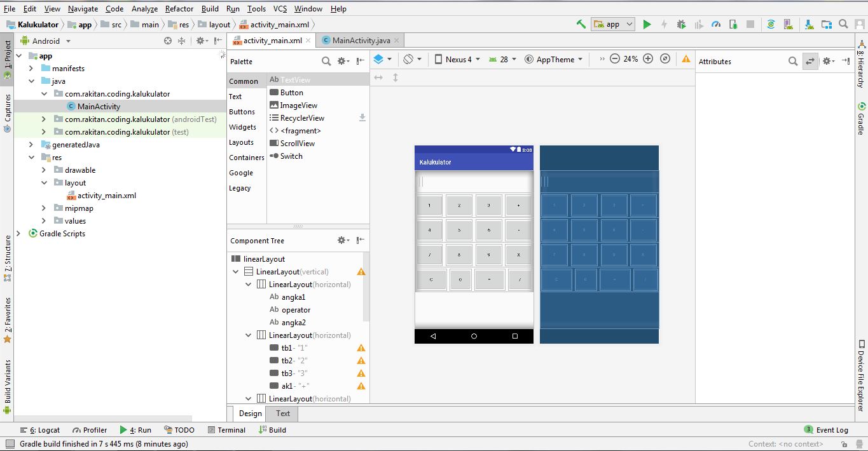Toggle the Build Variants panel

pyautogui.click(x=6, y=381)
